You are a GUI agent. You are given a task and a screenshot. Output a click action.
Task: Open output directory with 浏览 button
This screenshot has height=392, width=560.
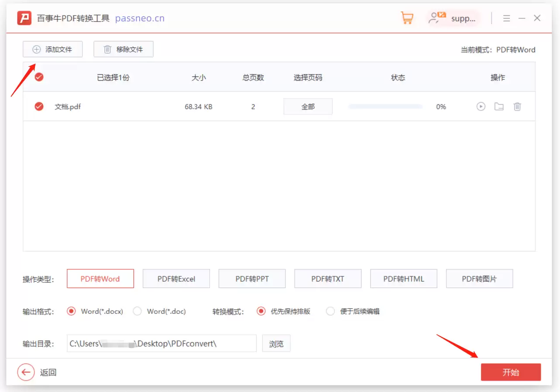coord(276,343)
